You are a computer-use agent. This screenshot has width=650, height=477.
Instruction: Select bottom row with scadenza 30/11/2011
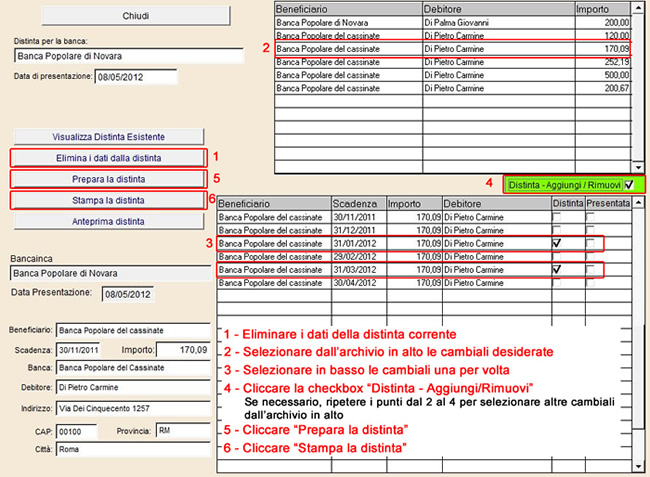coord(424,217)
